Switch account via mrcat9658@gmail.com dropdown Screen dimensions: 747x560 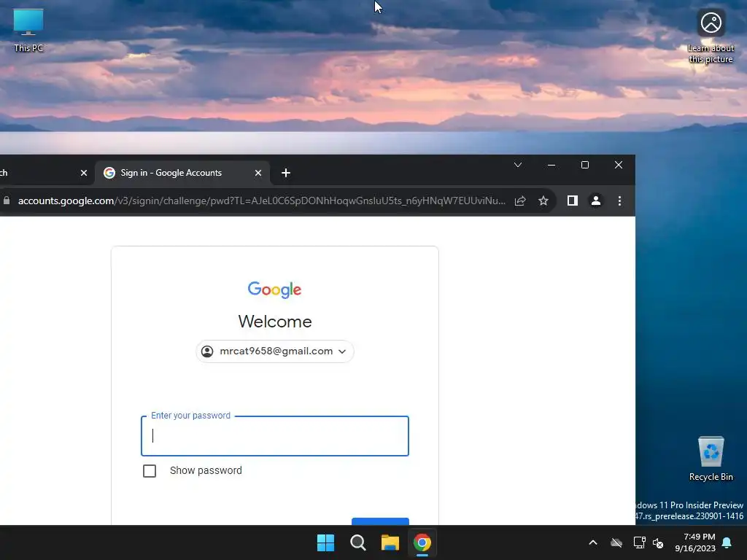click(x=275, y=351)
